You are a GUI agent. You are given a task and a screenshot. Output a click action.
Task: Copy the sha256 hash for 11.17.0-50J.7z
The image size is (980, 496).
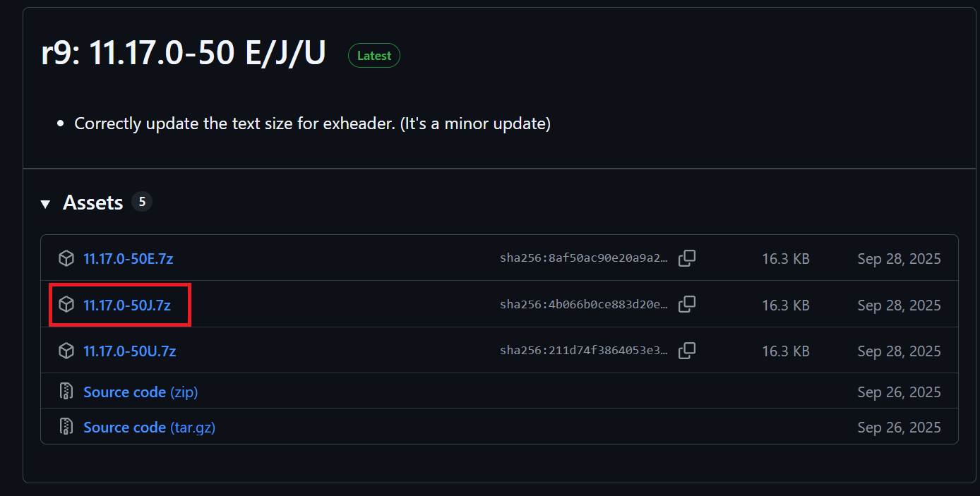click(687, 305)
